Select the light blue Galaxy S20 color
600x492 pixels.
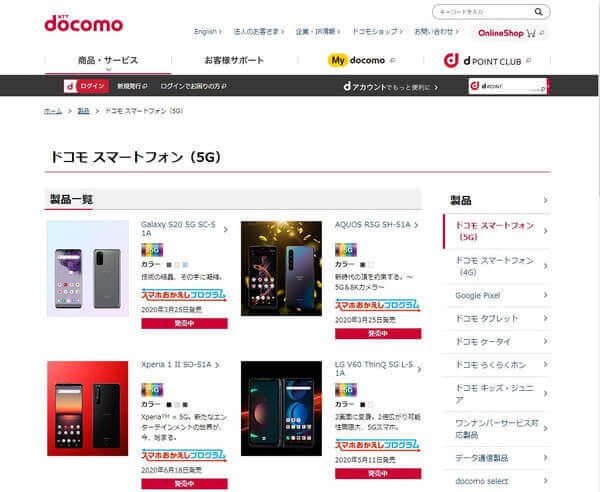[186, 265]
